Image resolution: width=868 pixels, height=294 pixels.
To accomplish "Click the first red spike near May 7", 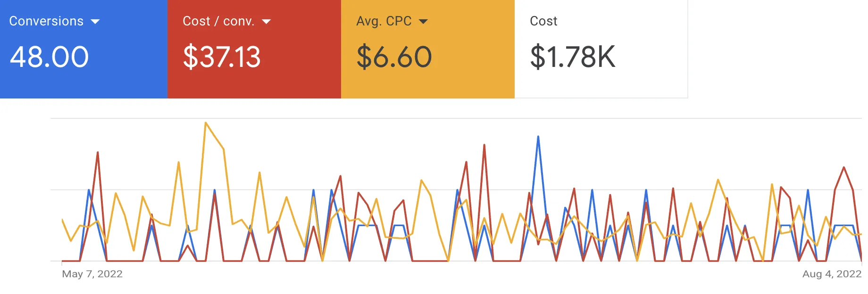I will (x=98, y=152).
